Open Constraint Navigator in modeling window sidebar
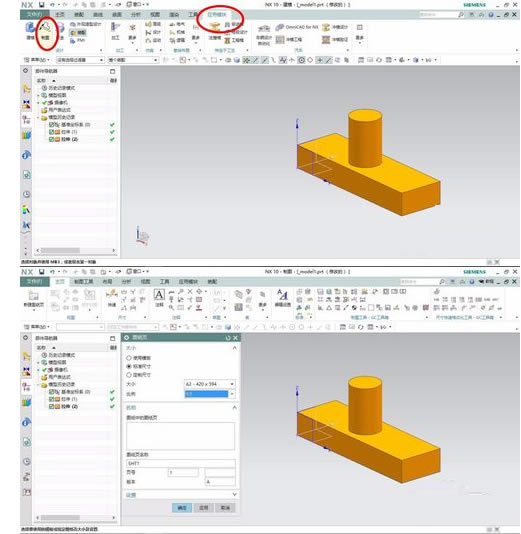This screenshot has height=534, width=521. (x=27, y=104)
